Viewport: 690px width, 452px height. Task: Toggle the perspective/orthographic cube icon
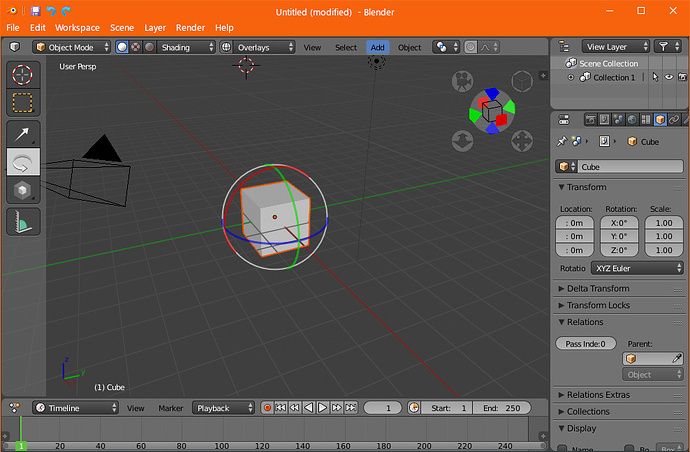[x=522, y=81]
